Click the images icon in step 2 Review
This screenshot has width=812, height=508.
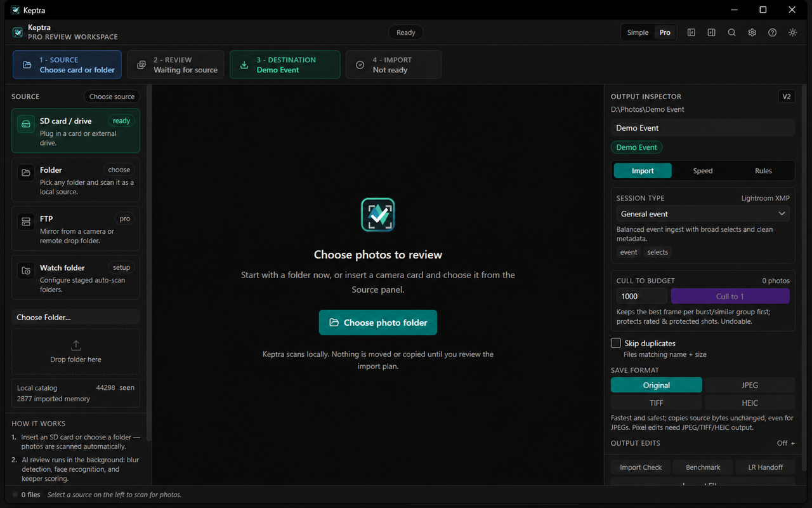[x=141, y=65]
